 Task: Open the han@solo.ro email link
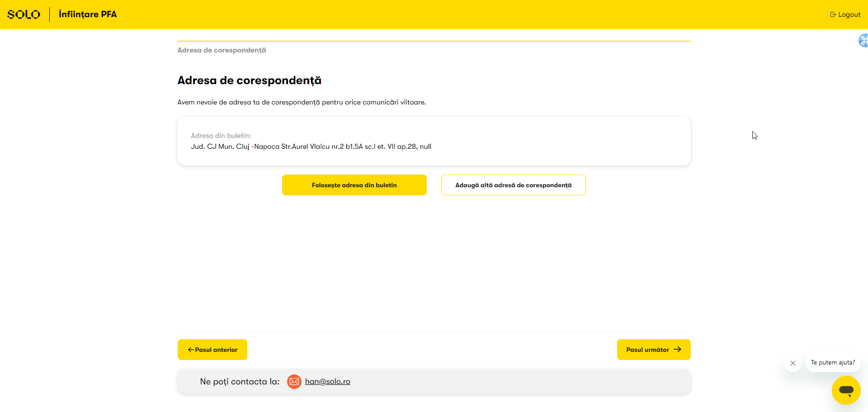(327, 382)
